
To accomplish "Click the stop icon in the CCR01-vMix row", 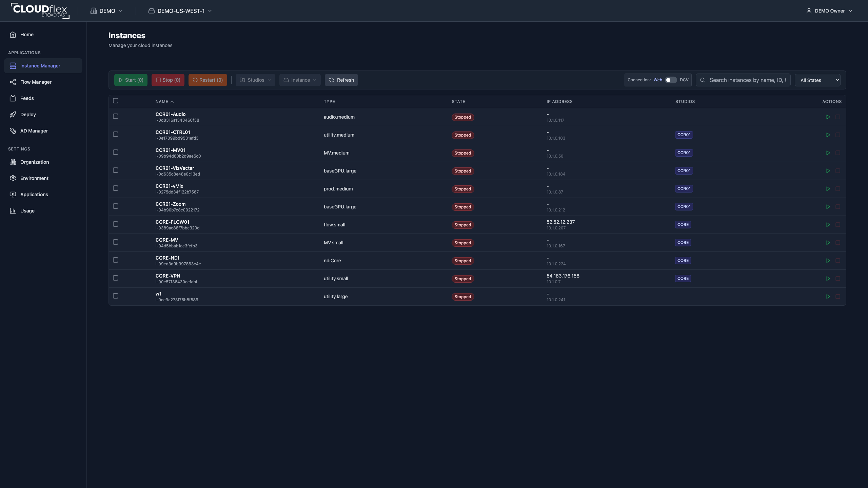I will coord(838,189).
